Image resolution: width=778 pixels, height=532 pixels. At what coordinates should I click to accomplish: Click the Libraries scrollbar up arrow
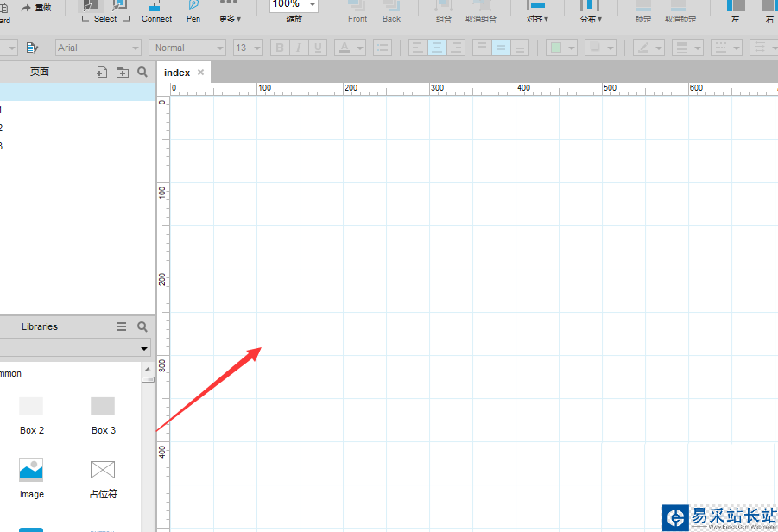148,369
